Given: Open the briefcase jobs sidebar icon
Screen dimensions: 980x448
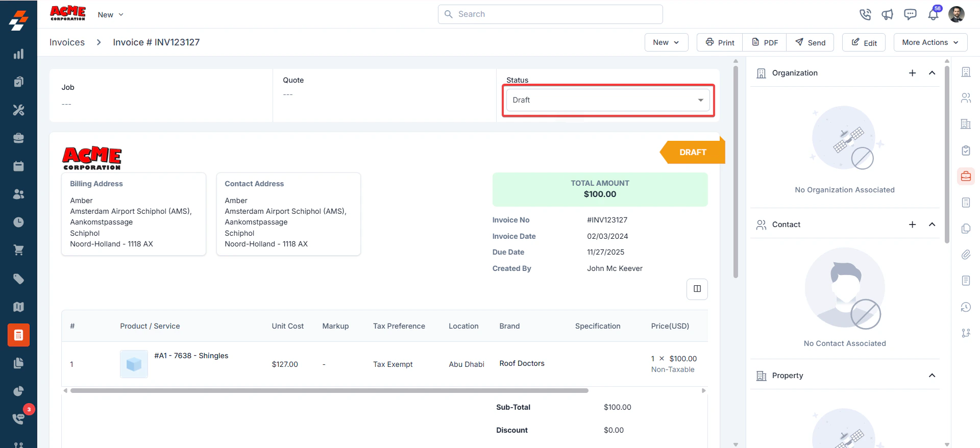Looking at the screenshot, I should (x=18, y=138).
